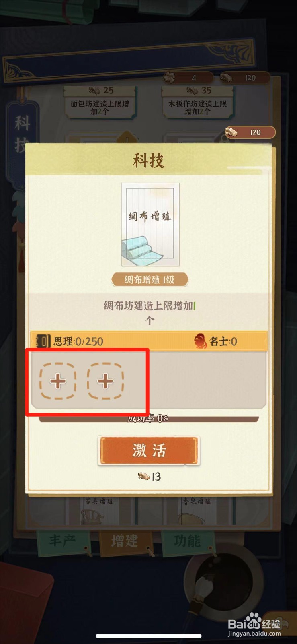This screenshot has width=297, height=644.
Task: Select the 香皂增殖 card behind the dialog
Action: click(x=197, y=510)
